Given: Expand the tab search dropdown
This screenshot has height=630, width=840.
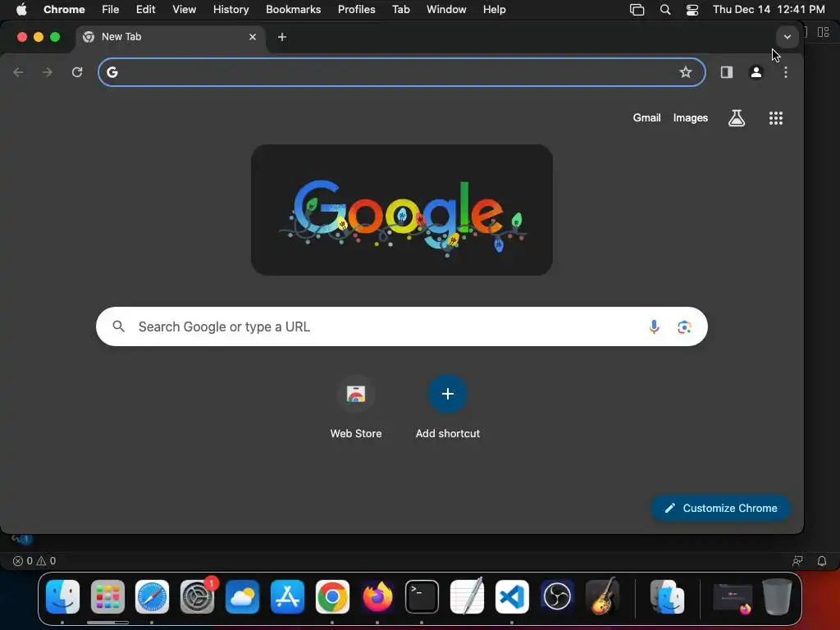Looking at the screenshot, I should pyautogui.click(x=787, y=37).
